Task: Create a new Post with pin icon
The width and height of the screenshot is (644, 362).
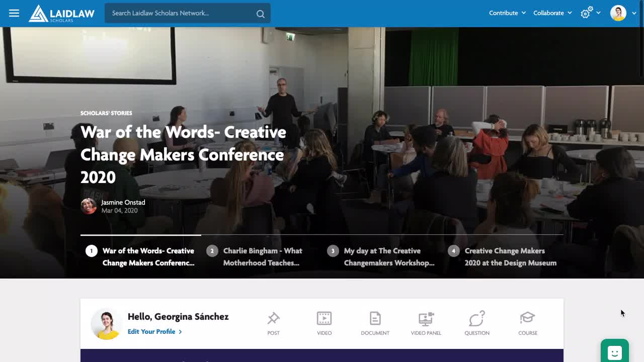Action: click(273, 323)
